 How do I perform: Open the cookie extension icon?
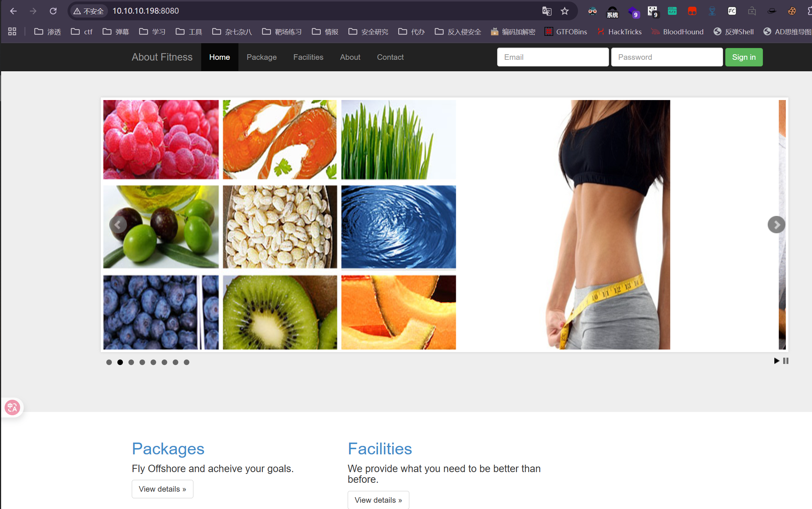(x=792, y=11)
